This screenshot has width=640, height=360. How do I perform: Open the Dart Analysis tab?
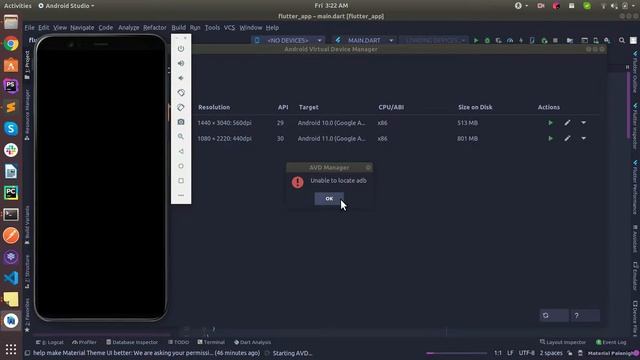253,342
